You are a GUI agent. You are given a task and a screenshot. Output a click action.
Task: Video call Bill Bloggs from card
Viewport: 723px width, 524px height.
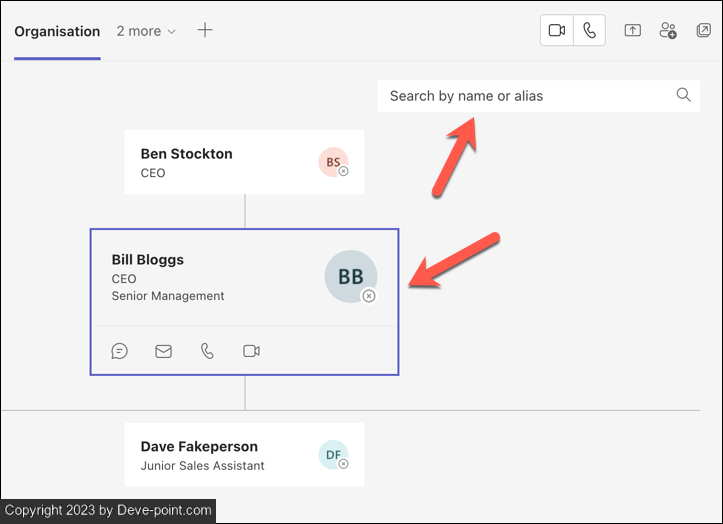point(251,351)
